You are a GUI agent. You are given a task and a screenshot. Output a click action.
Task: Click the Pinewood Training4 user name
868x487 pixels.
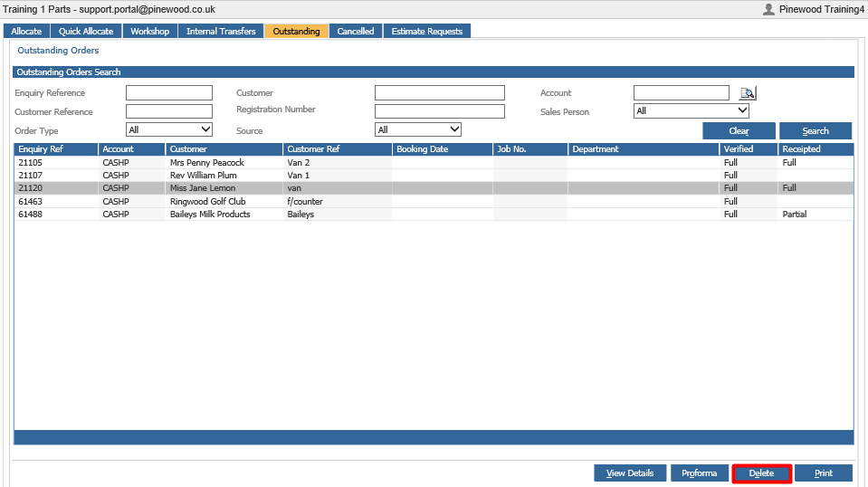pos(822,9)
